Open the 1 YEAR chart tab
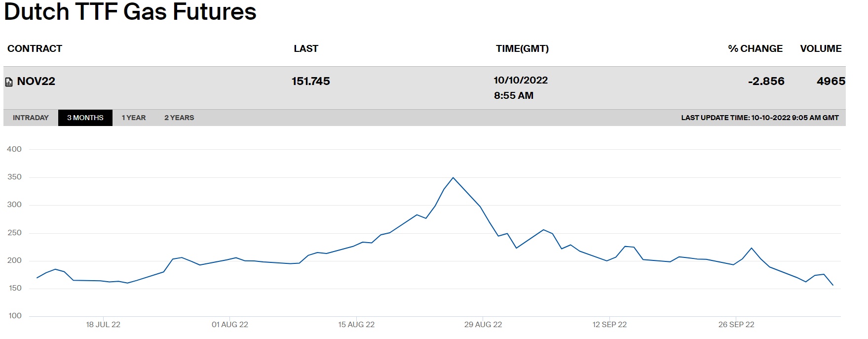Image resolution: width=868 pixels, height=339 pixels. point(134,118)
